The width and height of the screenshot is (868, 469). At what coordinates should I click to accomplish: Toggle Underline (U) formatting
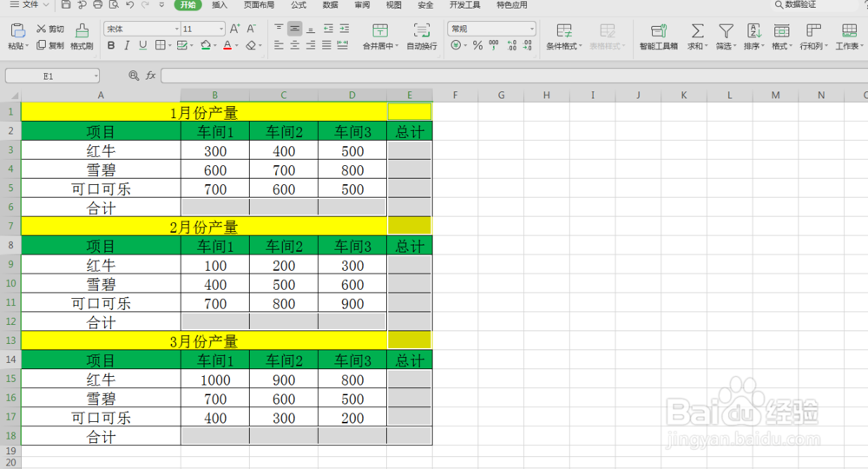pos(143,45)
